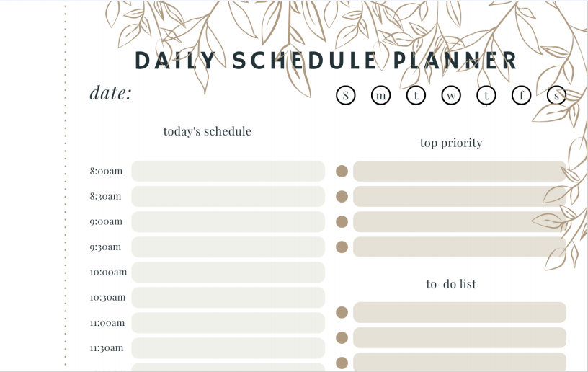The image size is (588, 372).
Task: Select the Monday 'm' day circle
Action: pyautogui.click(x=380, y=94)
